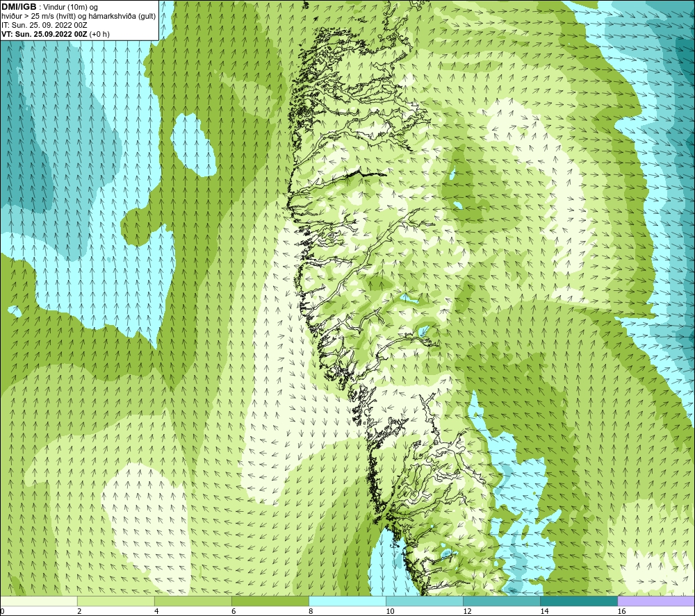Screen dimensions: 695x616
Task: Click the scale label '16'
Action: pos(621,612)
